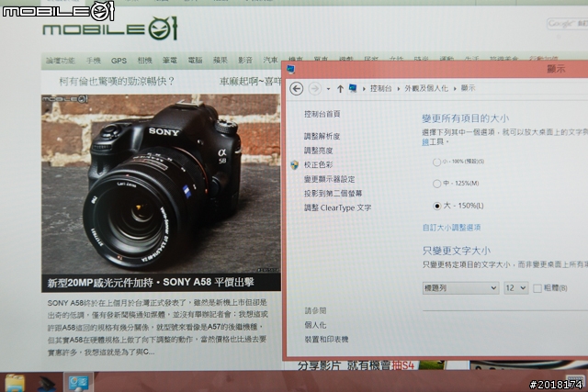Open 汽車 menu on Mobile01
Screen dimensions: 588x392
(x=270, y=61)
